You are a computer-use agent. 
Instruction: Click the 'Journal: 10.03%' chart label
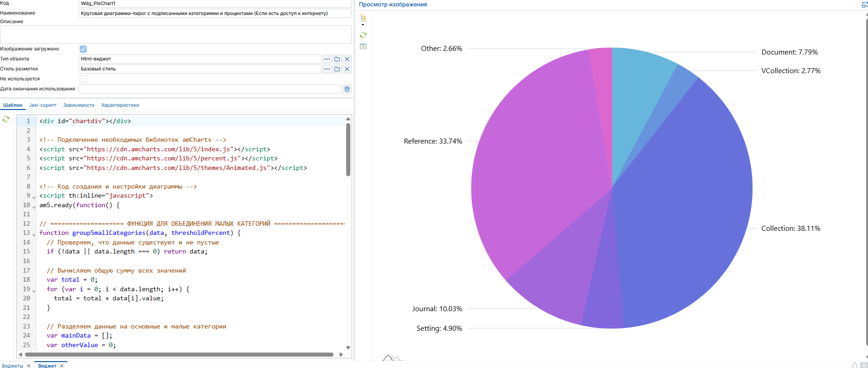tap(437, 309)
